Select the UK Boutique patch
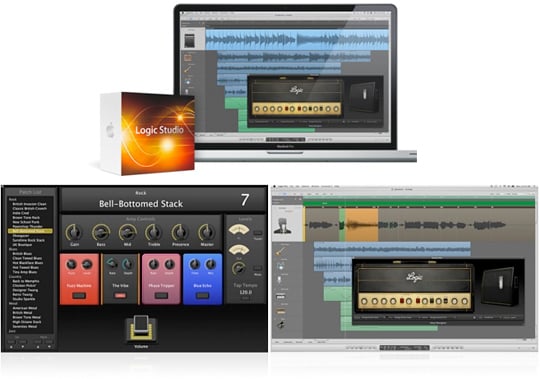Viewport: 540px width, 379px height. [x=22, y=244]
